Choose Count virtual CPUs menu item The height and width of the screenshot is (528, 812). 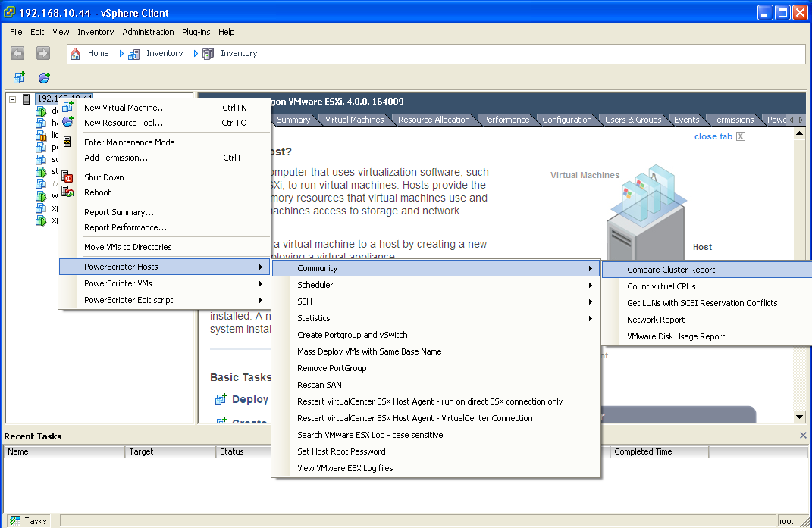coord(707,286)
